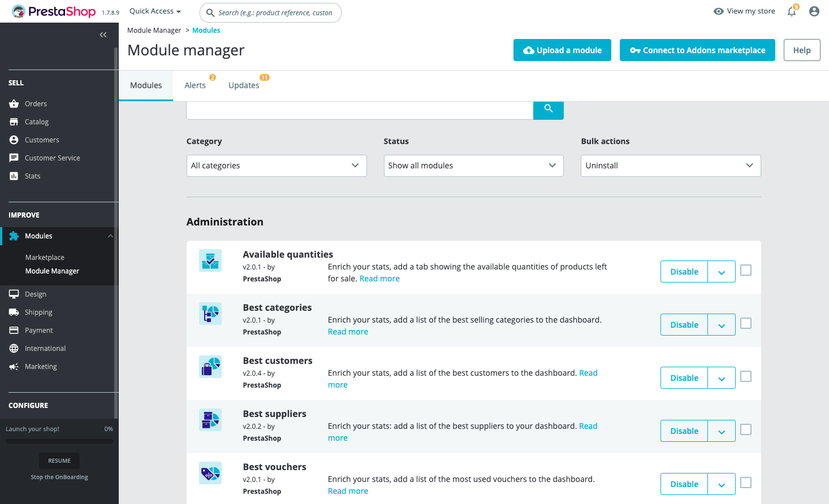The width and height of the screenshot is (829, 504).
Task: Disable the Available quantities module
Action: (x=684, y=272)
